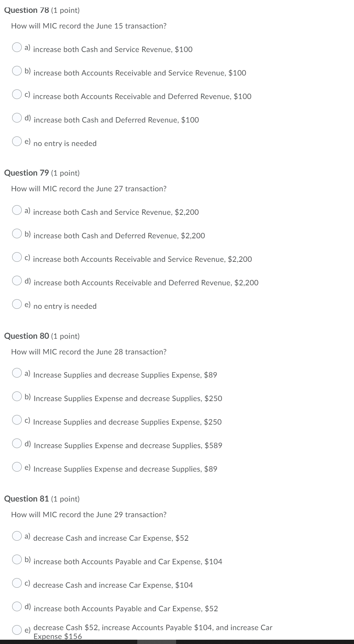Screen dimensions: 354x644
Task: Pick Q79 option c: Accounts Receivable and Service Revenue
Action: (17, 257)
